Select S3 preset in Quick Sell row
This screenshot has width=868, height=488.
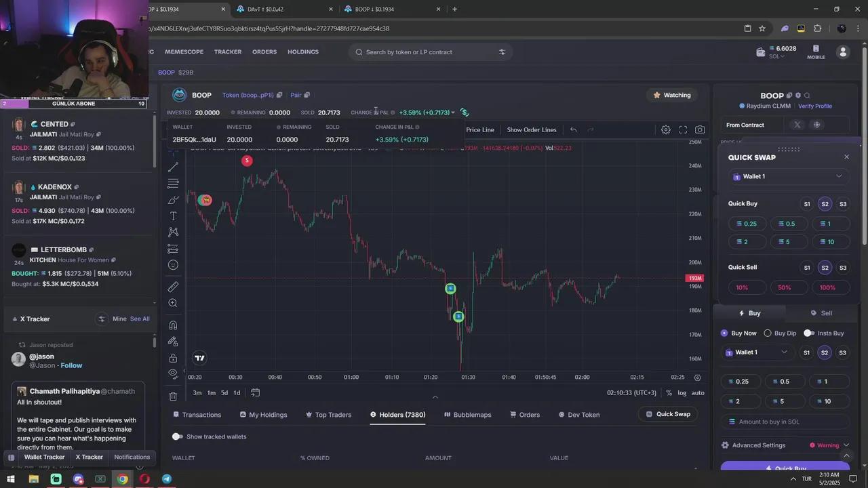coord(843,268)
